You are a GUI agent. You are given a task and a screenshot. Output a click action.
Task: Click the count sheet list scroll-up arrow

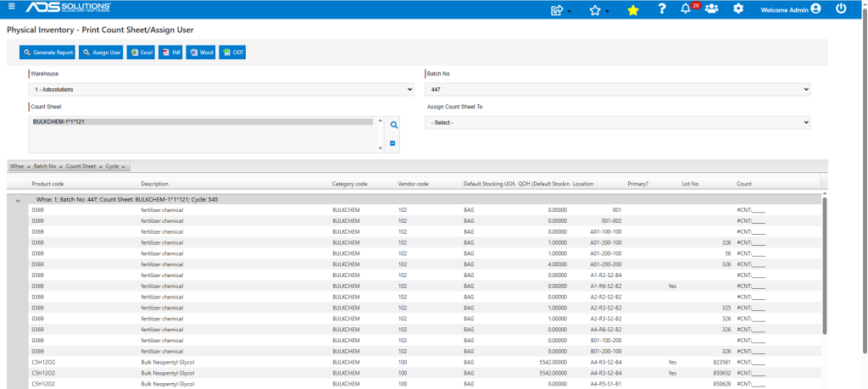click(380, 120)
